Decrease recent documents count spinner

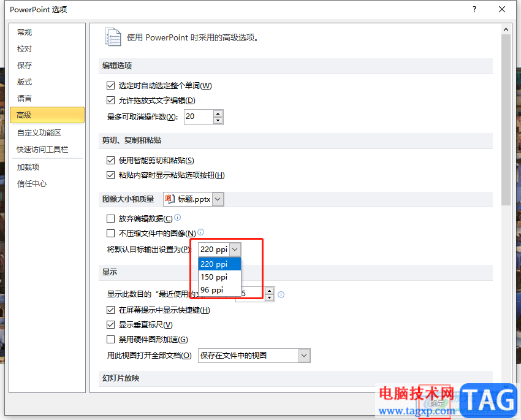click(x=269, y=298)
